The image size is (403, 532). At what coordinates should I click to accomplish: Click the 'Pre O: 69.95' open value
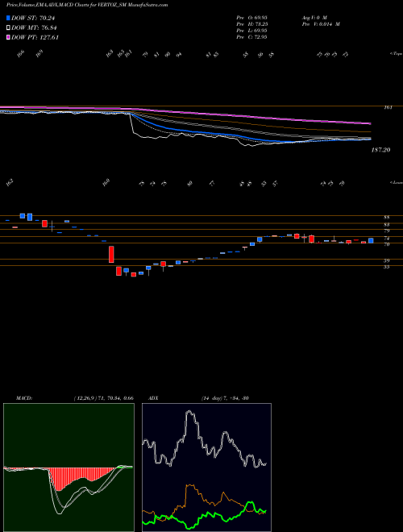[x=251, y=17]
